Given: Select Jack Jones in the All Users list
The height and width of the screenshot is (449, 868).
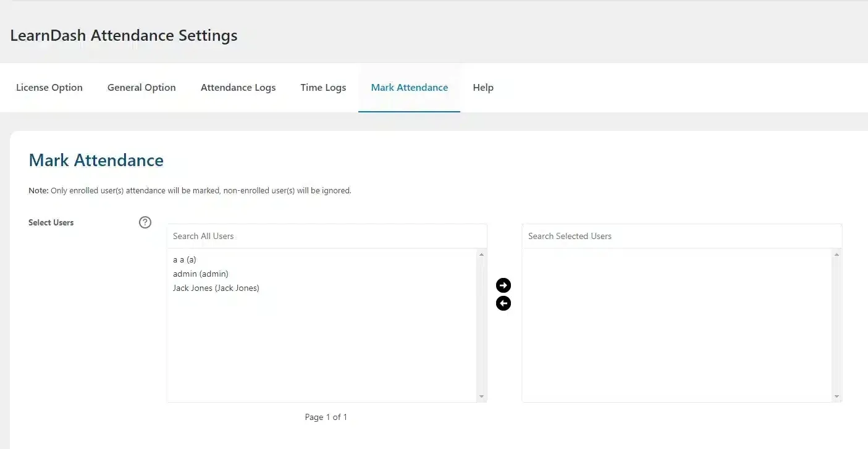Looking at the screenshot, I should [x=216, y=288].
